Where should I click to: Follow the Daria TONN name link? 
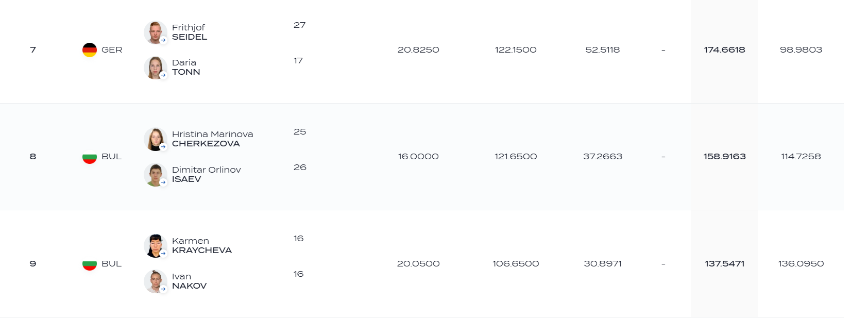tap(186, 67)
